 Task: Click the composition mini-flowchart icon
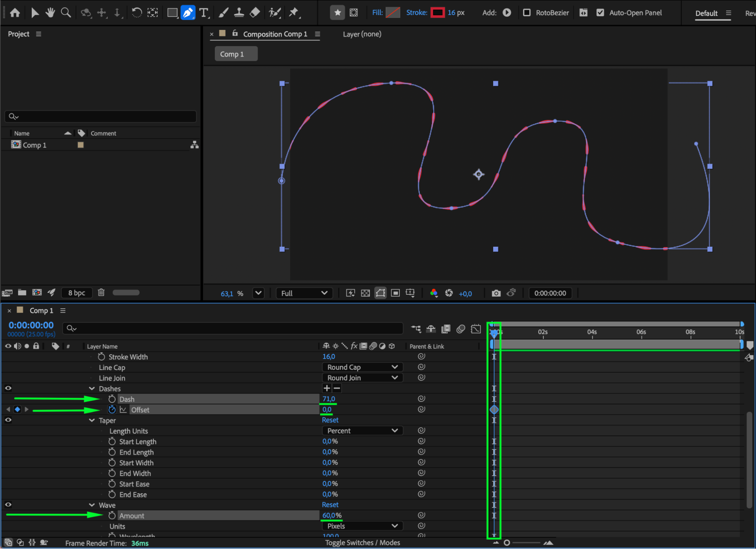pyautogui.click(x=416, y=329)
